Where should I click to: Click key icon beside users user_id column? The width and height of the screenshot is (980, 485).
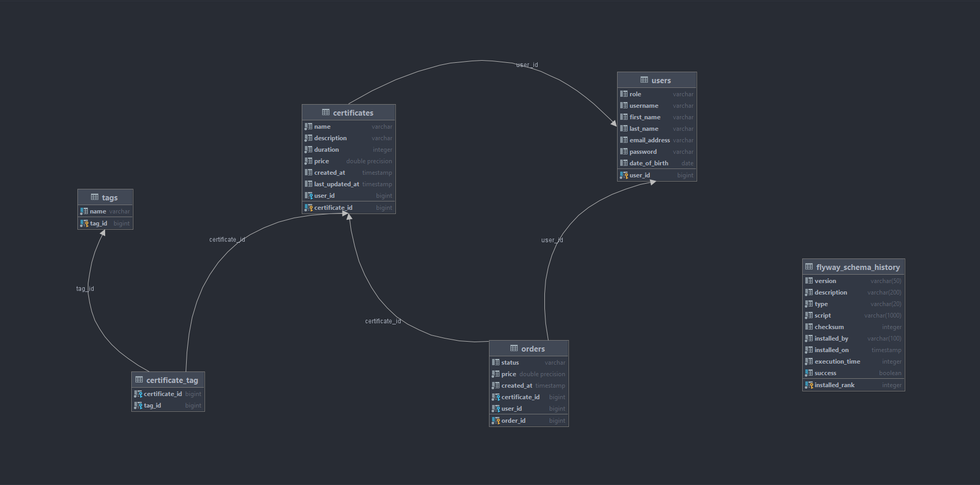coord(624,175)
